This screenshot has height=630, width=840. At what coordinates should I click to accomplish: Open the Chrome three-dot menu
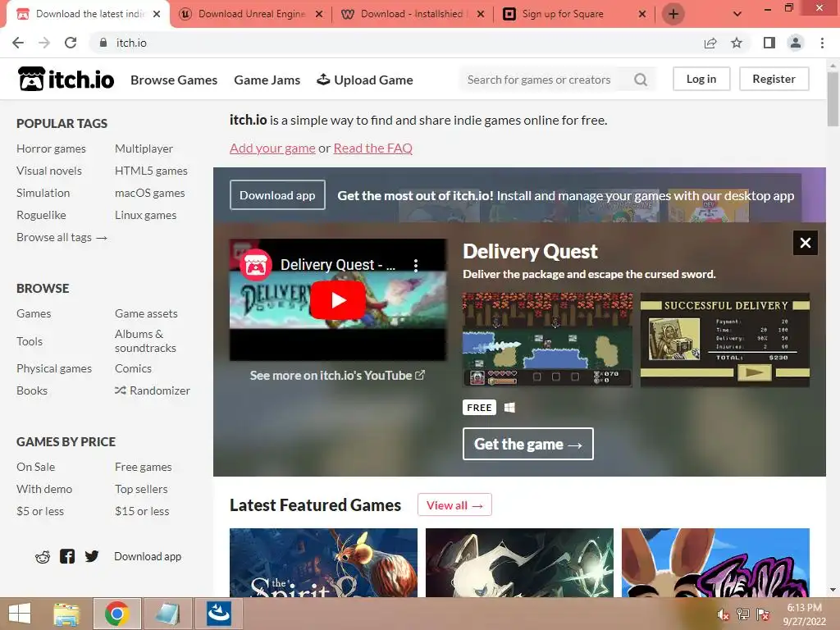click(822, 43)
